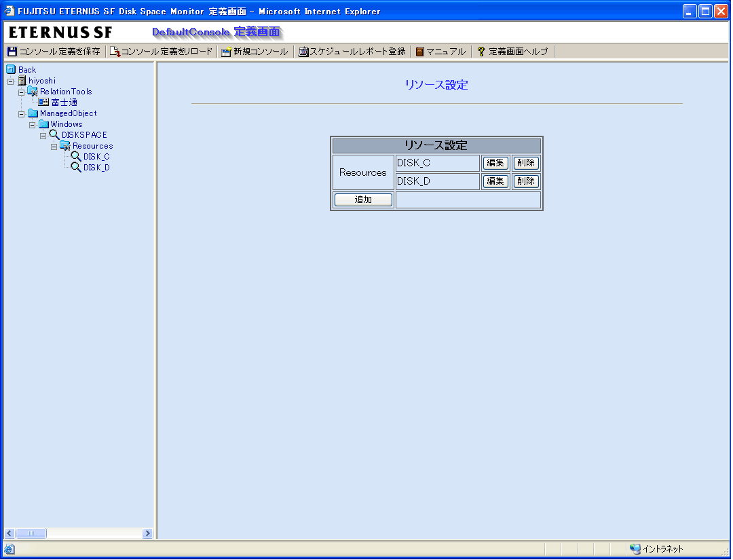Open Windows tree label
The width and height of the screenshot is (733, 560).
pyautogui.click(x=67, y=124)
